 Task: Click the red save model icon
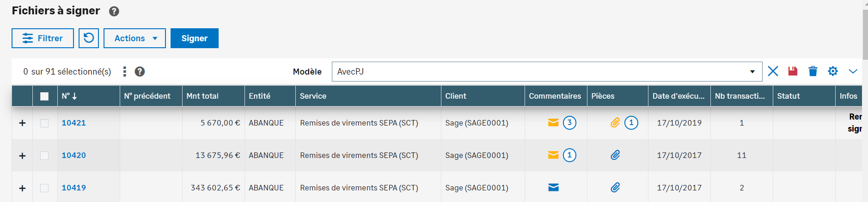click(793, 71)
